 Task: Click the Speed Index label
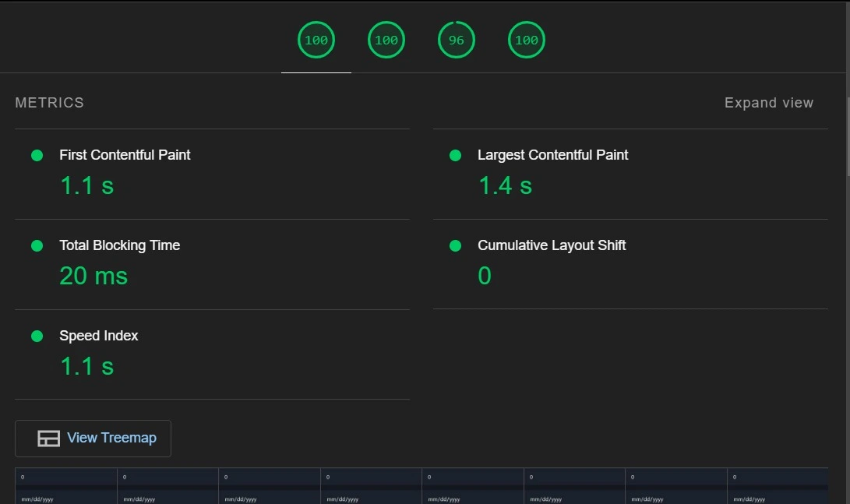99,336
